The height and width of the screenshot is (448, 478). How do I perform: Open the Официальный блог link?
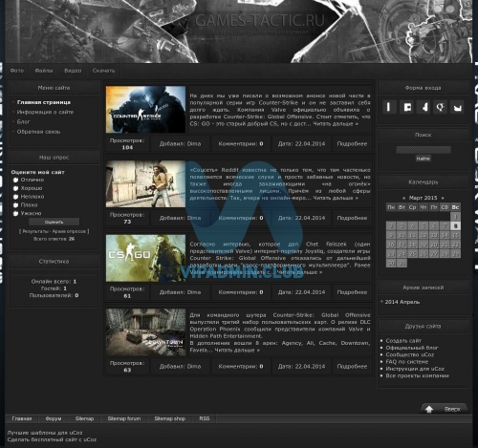click(412, 348)
